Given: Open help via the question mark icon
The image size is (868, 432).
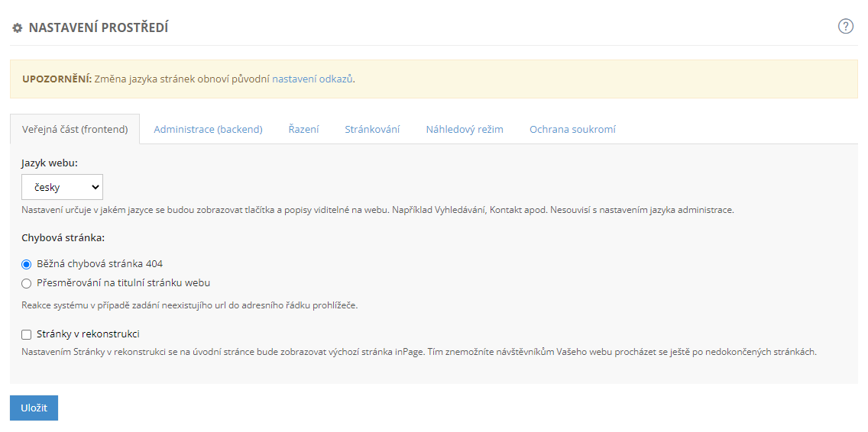Looking at the screenshot, I should point(845,27).
